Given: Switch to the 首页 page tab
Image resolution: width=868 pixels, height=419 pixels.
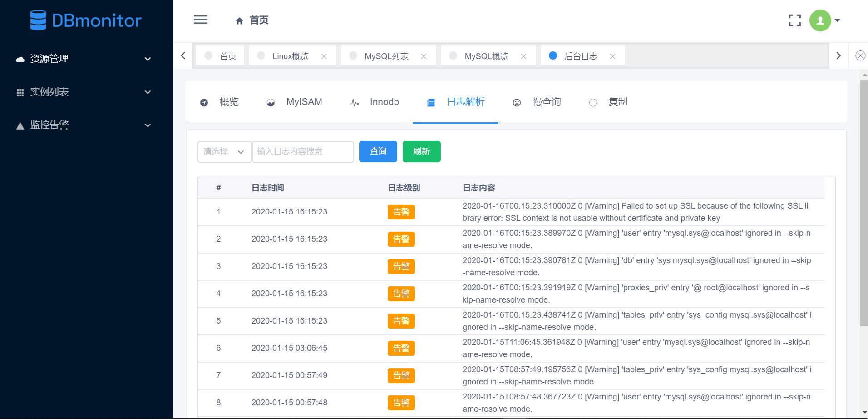Looking at the screenshot, I should coord(220,56).
